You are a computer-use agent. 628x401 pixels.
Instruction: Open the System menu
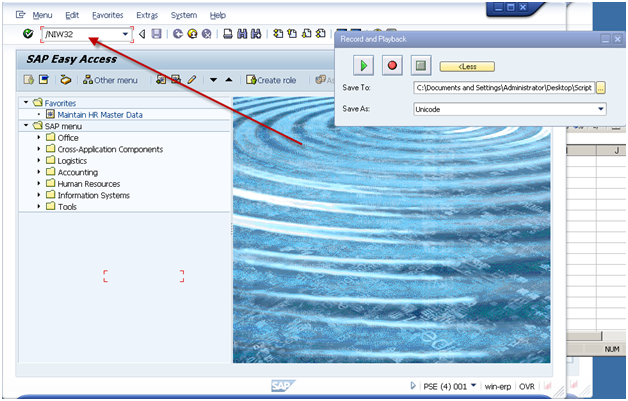pos(184,15)
